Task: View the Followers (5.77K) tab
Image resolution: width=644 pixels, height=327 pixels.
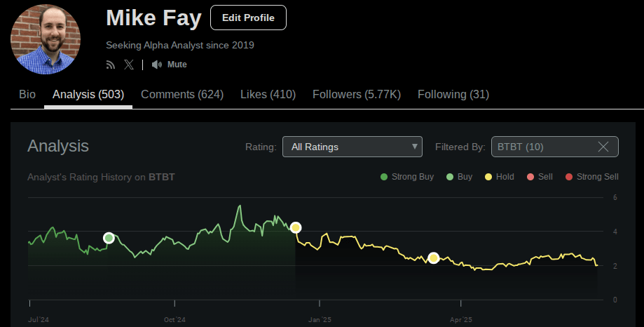Action: [357, 94]
